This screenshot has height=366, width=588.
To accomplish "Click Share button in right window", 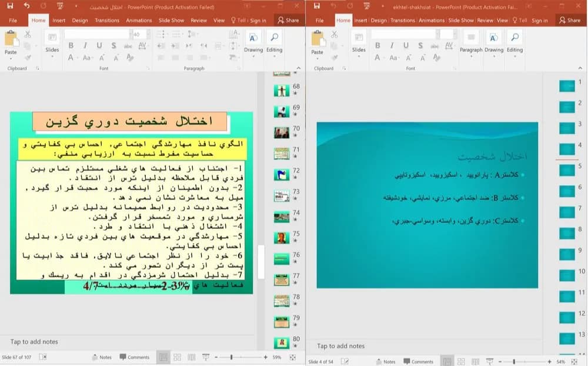I will [570, 20].
